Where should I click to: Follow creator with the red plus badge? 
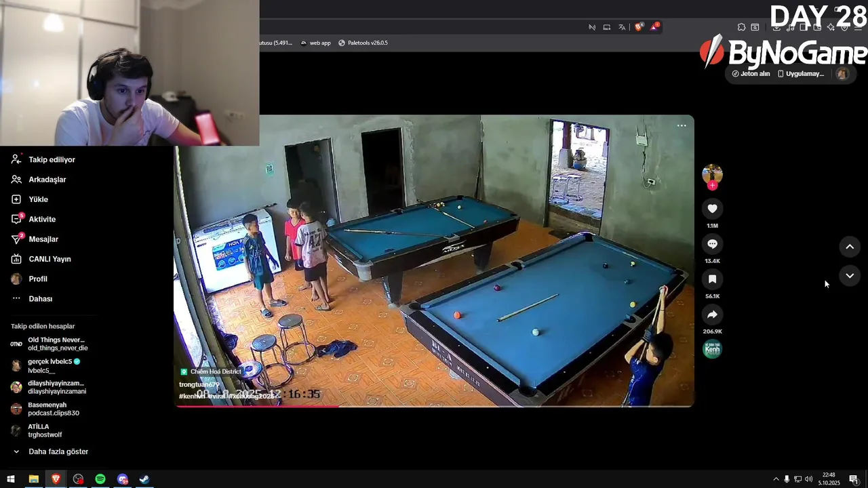click(x=712, y=186)
